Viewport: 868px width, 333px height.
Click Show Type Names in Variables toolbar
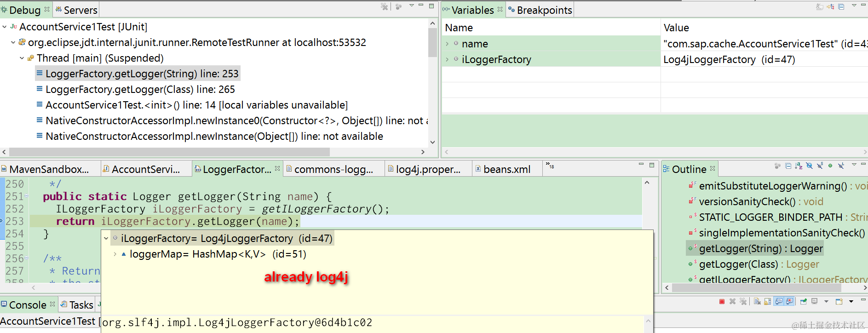point(820,6)
